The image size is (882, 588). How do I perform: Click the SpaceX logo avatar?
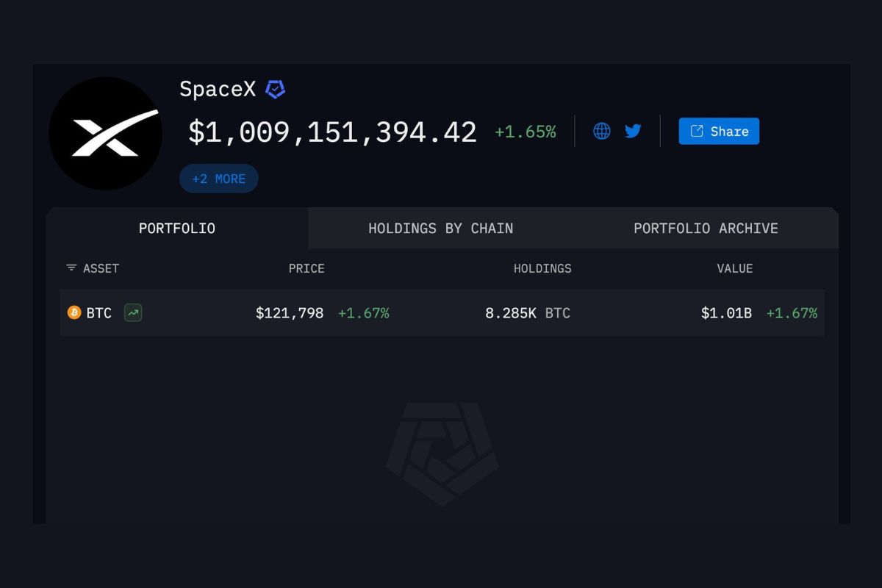pos(105,134)
